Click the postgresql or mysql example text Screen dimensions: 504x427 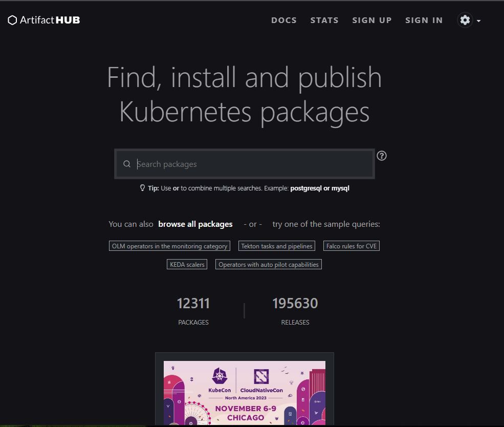(319, 188)
